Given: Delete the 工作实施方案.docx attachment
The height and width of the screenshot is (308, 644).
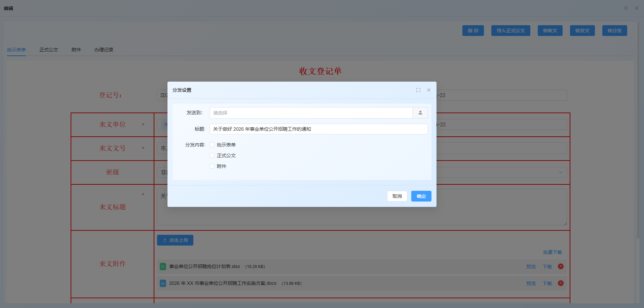Looking at the screenshot, I should pos(561,283).
